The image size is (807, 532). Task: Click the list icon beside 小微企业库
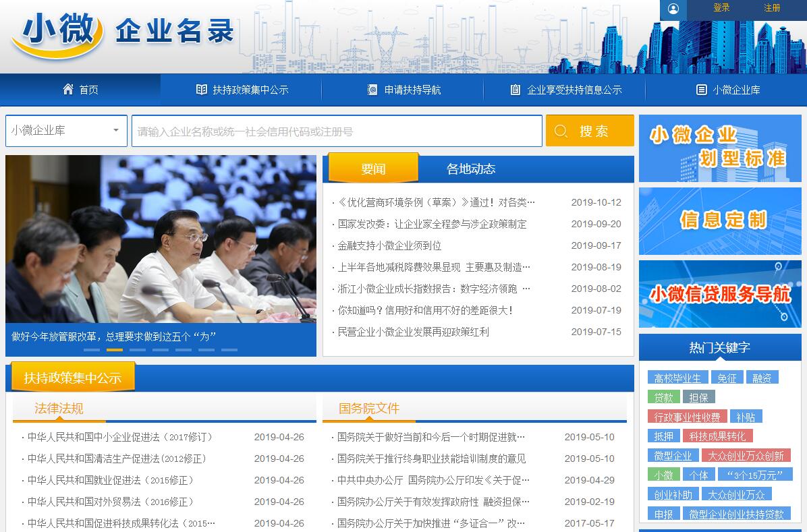(x=701, y=90)
